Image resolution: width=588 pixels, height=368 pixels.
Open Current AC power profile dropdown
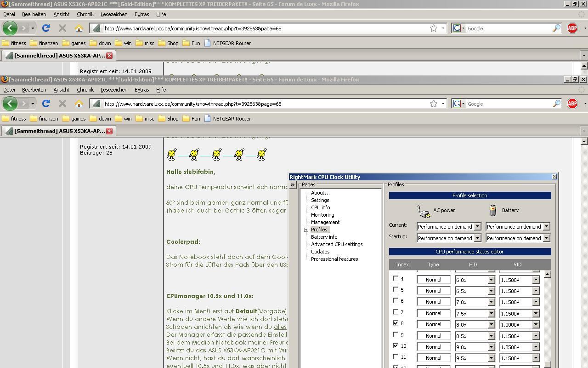(x=477, y=226)
